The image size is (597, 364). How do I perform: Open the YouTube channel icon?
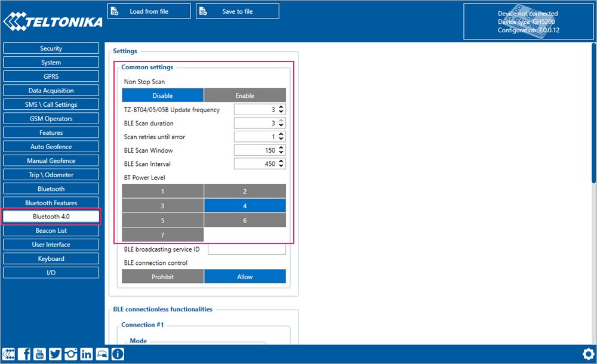[x=40, y=354]
